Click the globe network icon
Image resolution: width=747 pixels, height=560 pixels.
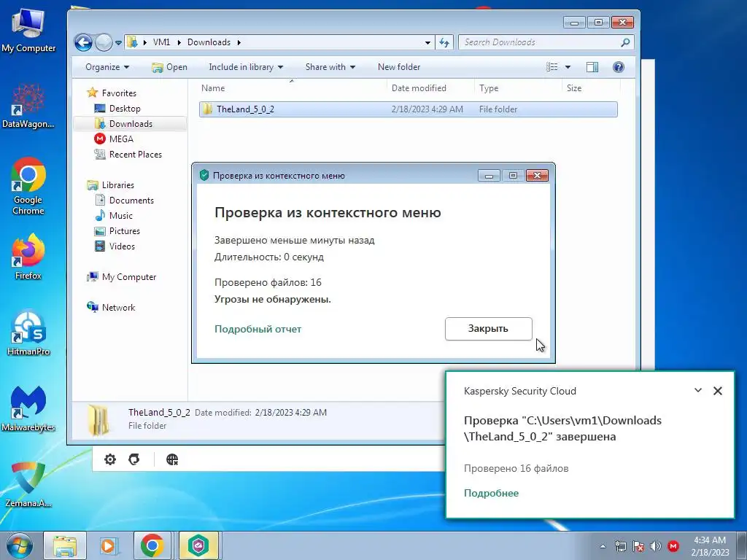pyautogui.click(x=172, y=459)
